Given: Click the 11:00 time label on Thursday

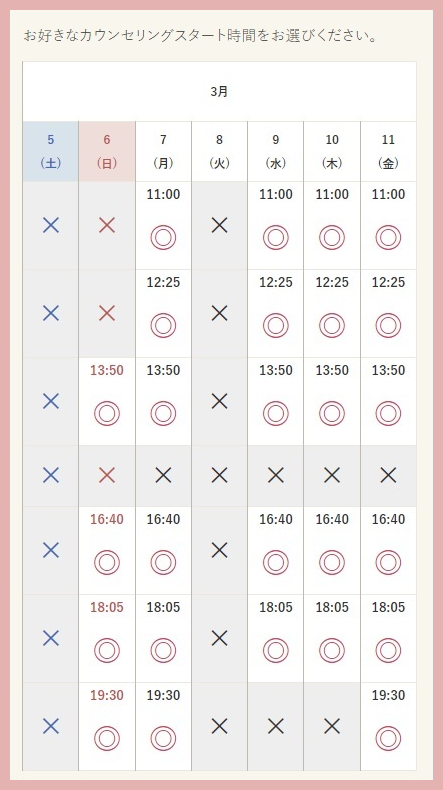Looking at the screenshot, I should [332, 194].
